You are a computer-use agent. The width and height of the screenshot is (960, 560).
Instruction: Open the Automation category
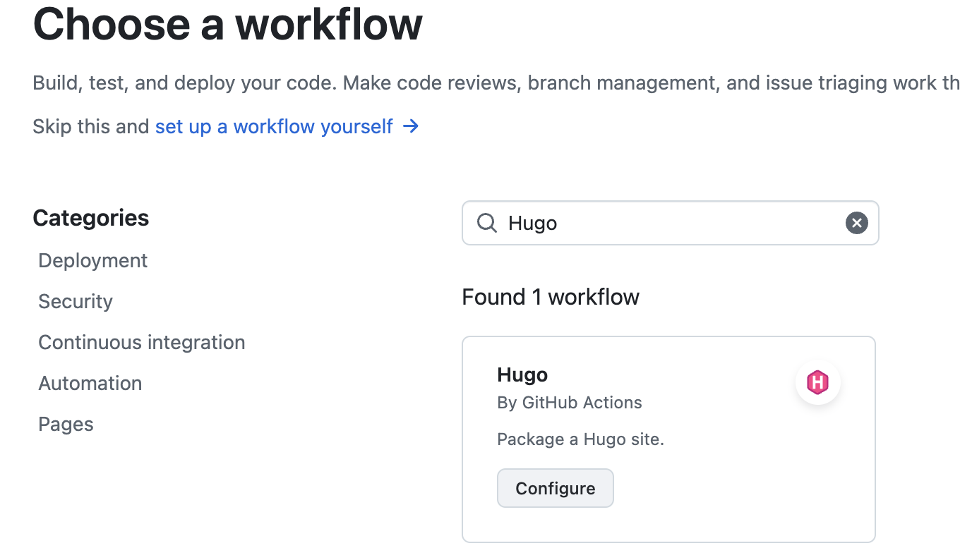(x=90, y=384)
